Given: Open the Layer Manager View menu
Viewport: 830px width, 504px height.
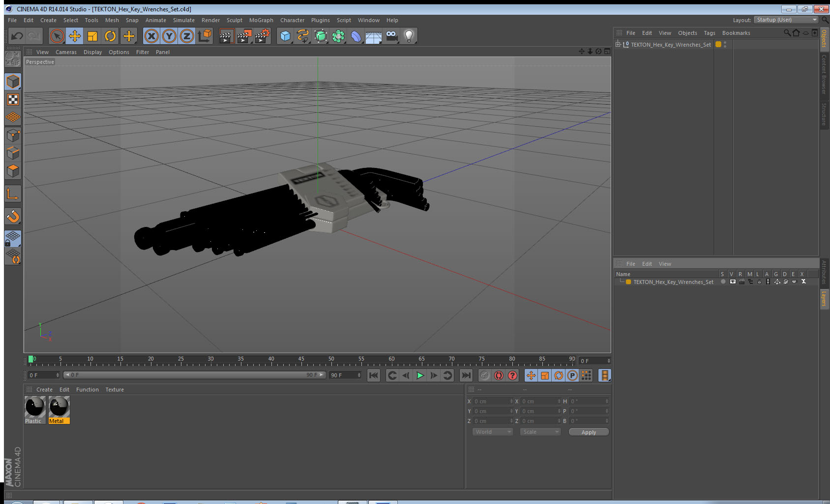Looking at the screenshot, I should 665,264.
